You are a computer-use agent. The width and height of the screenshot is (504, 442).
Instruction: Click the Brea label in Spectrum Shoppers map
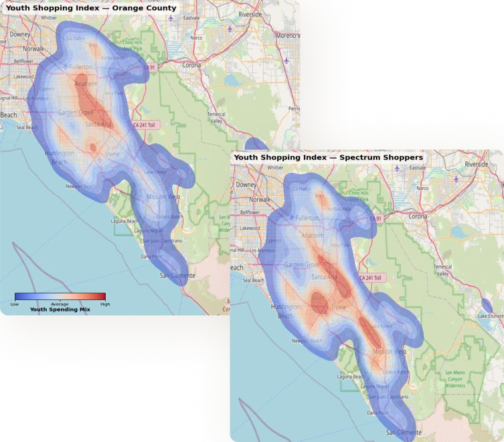coord(319,196)
